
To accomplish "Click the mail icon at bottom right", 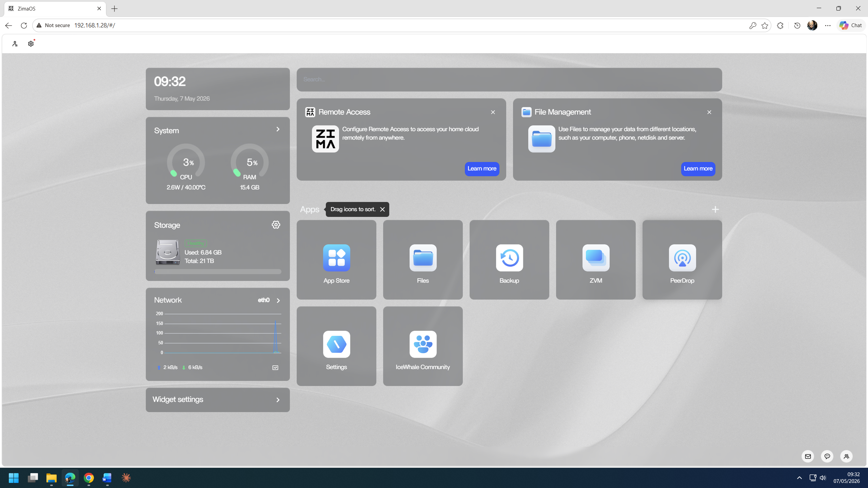I will click(808, 456).
